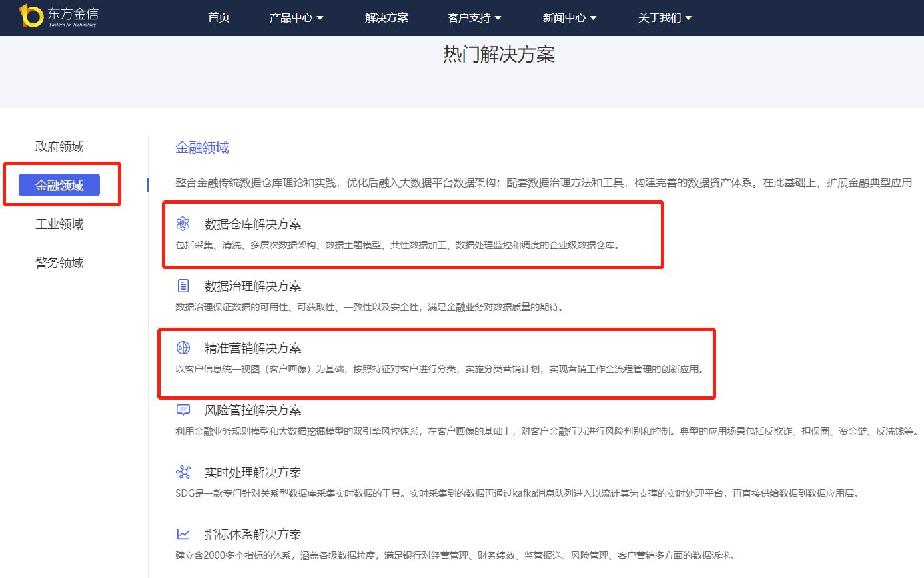Select the network node icon beside 实时处理解决方案
This screenshot has width=924, height=578.
tap(182, 472)
